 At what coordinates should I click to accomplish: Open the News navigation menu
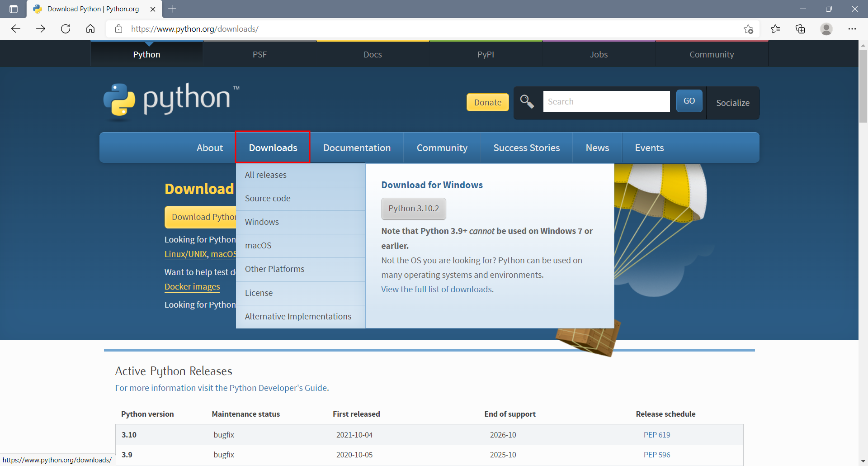598,148
